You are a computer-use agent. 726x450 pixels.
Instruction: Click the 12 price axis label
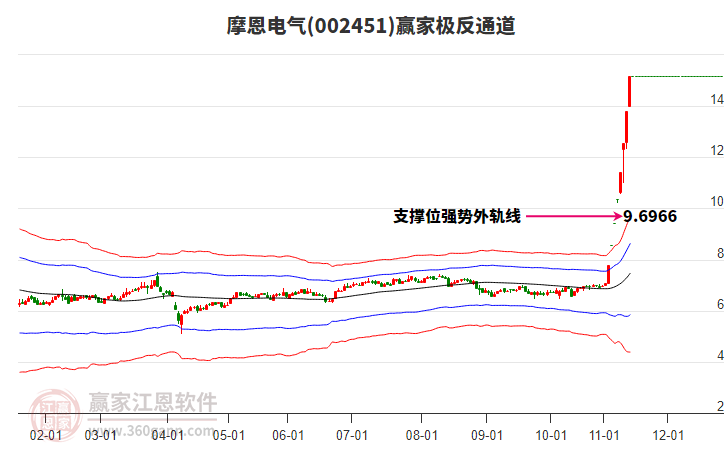[717, 150]
